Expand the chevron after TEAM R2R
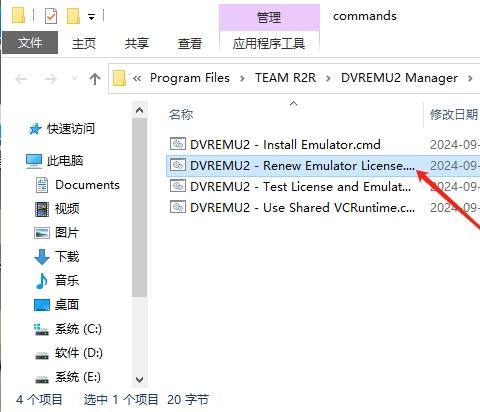 328,79
